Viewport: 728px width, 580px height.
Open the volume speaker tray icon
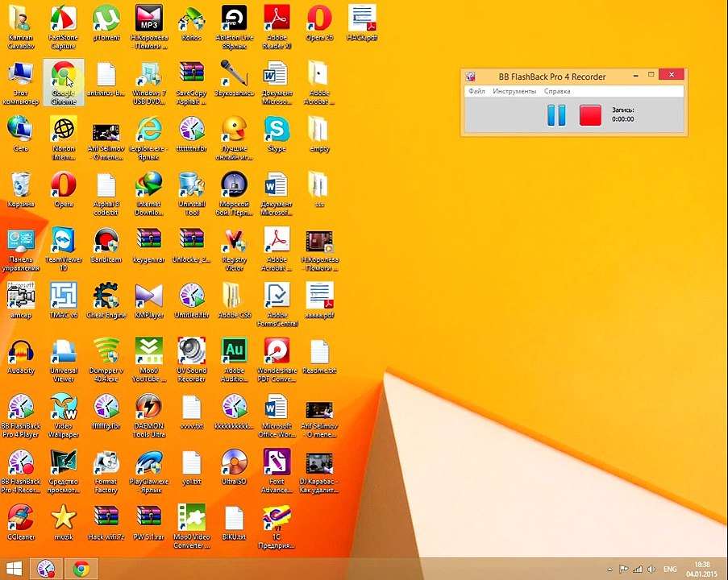(651, 569)
